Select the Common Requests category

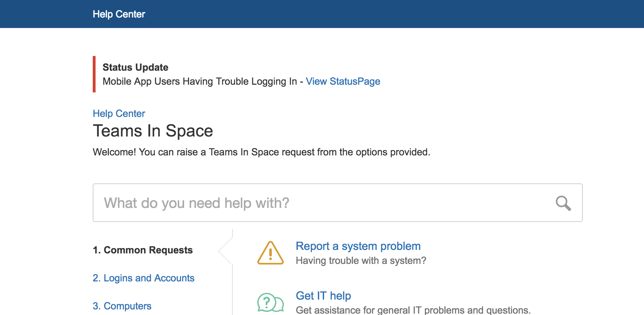pyautogui.click(x=143, y=250)
